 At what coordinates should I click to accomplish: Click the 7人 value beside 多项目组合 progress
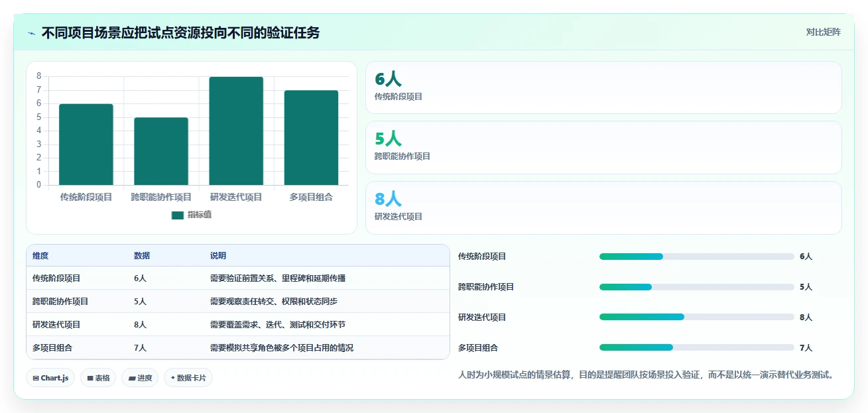(806, 347)
